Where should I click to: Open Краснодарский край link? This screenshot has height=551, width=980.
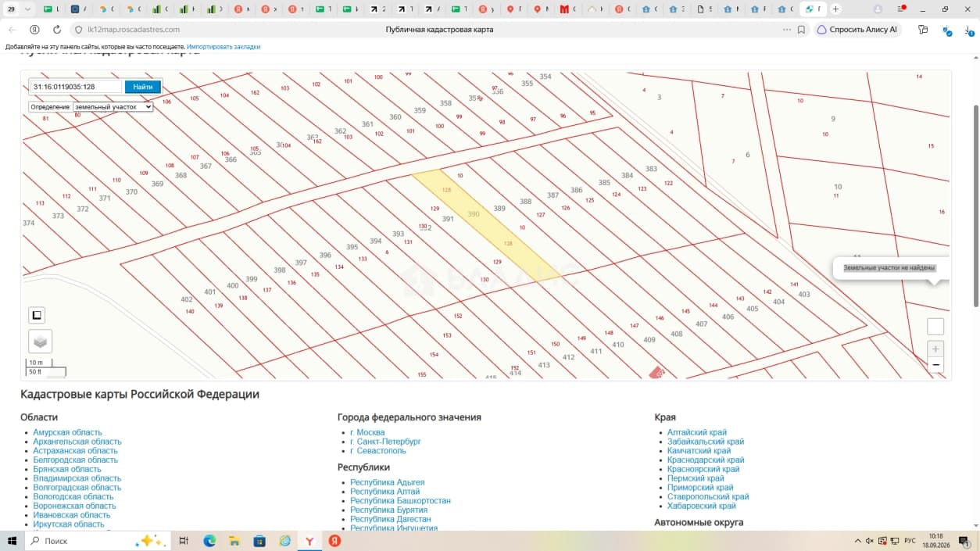point(706,460)
